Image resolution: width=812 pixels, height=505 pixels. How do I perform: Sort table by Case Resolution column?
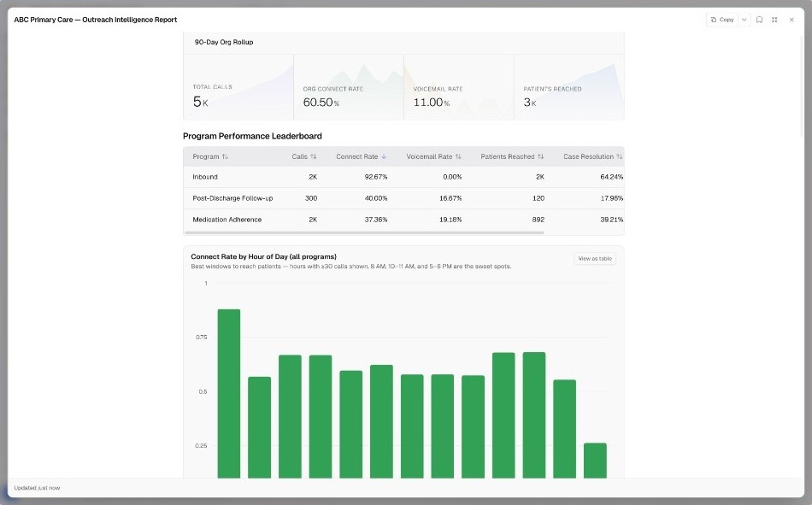593,156
